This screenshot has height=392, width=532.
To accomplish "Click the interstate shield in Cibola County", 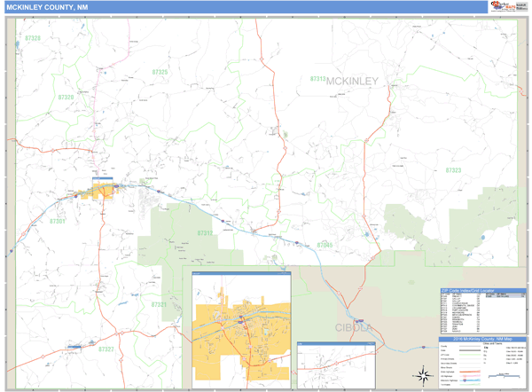I will pos(356,319).
